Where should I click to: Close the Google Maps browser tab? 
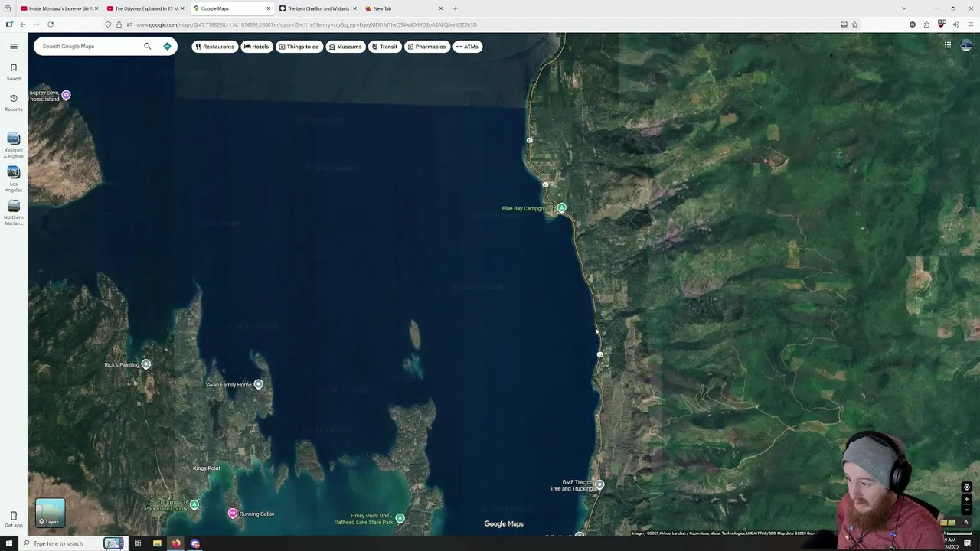pyautogui.click(x=268, y=8)
